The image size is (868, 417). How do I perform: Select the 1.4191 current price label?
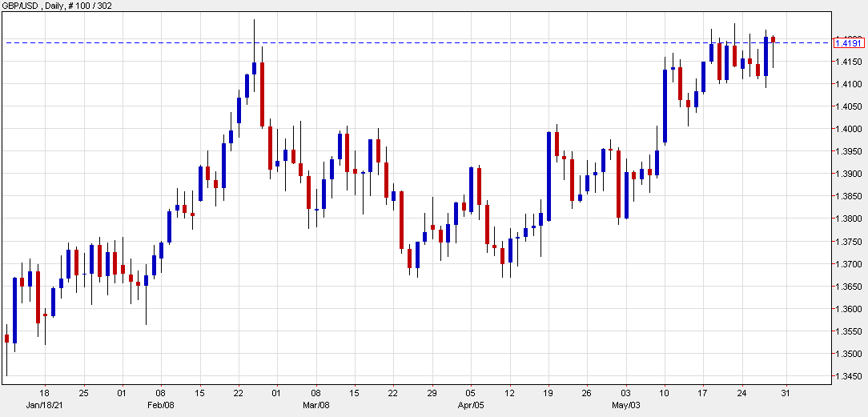click(x=848, y=42)
